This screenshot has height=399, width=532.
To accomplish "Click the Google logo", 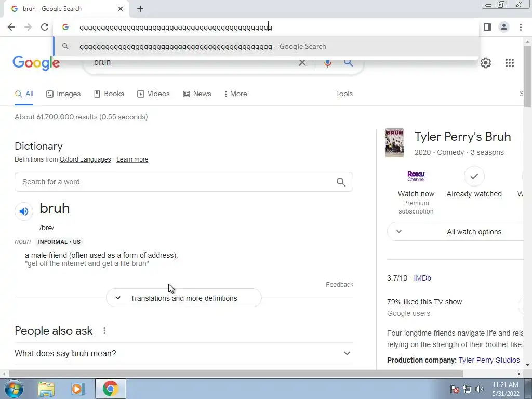I will [x=36, y=63].
